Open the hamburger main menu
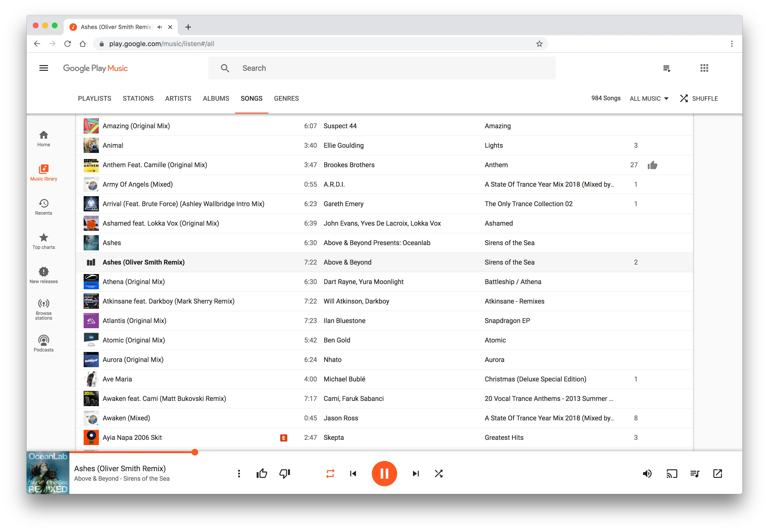 (x=44, y=68)
